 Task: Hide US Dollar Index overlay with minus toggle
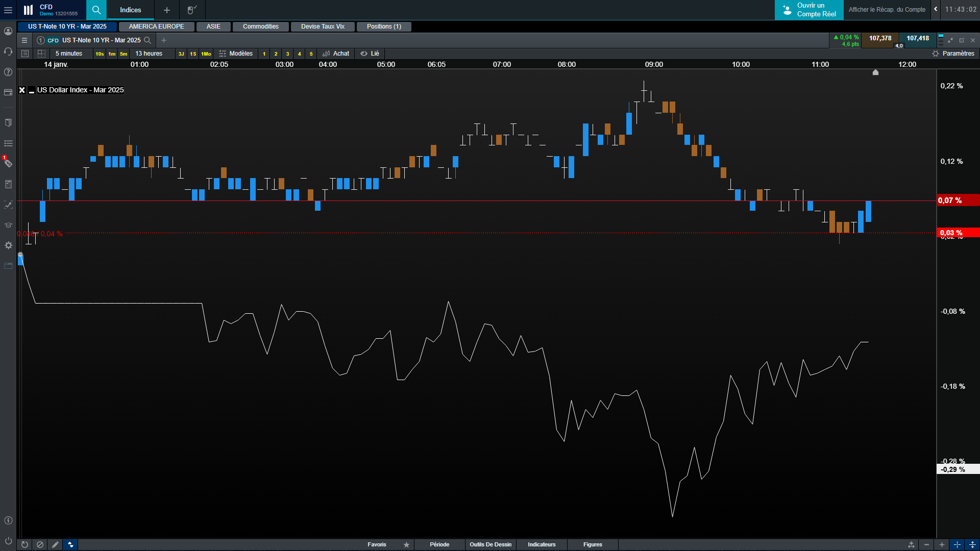tap(32, 90)
